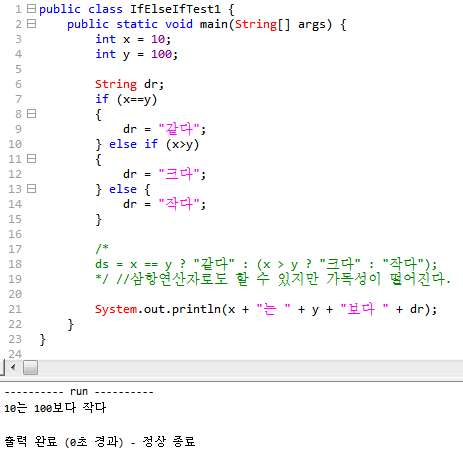Click the '---------- run ----------' output header
This screenshot has height=463, width=463.
coord(79,392)
